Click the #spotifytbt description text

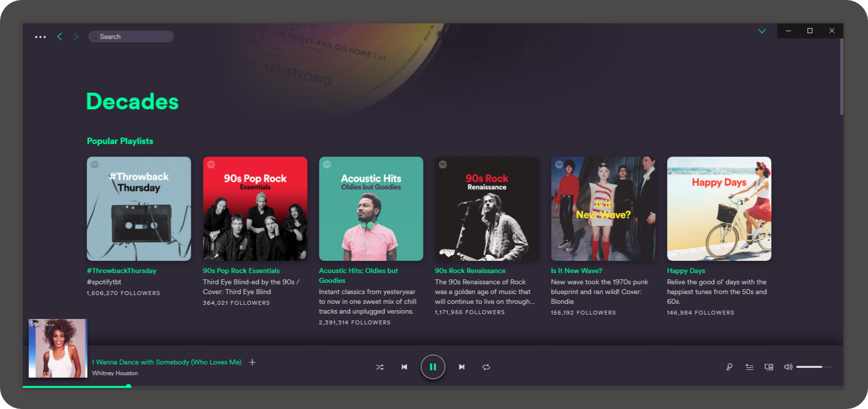pyautogui.click(x=104, y=282)
